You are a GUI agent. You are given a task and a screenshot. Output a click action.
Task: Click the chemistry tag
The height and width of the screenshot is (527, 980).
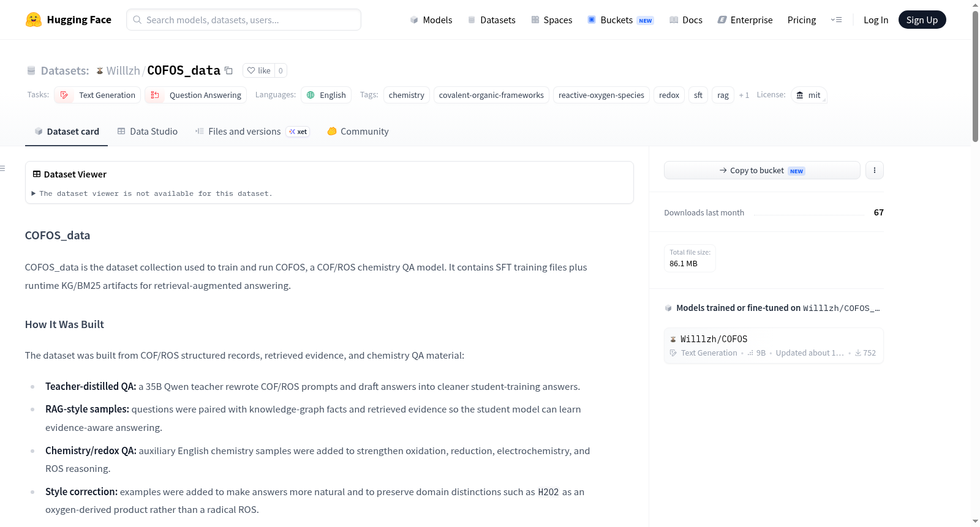tap(407, 95)
